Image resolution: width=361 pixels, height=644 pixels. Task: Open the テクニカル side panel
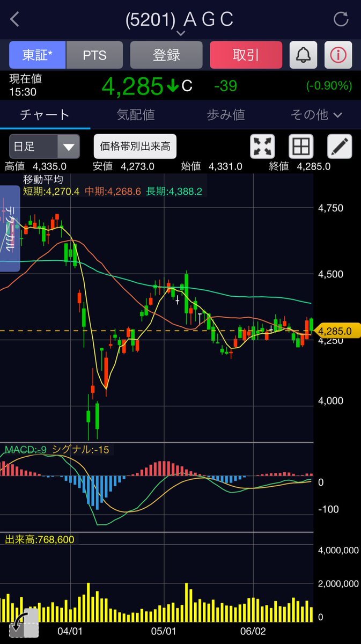(x=10, y=228)
